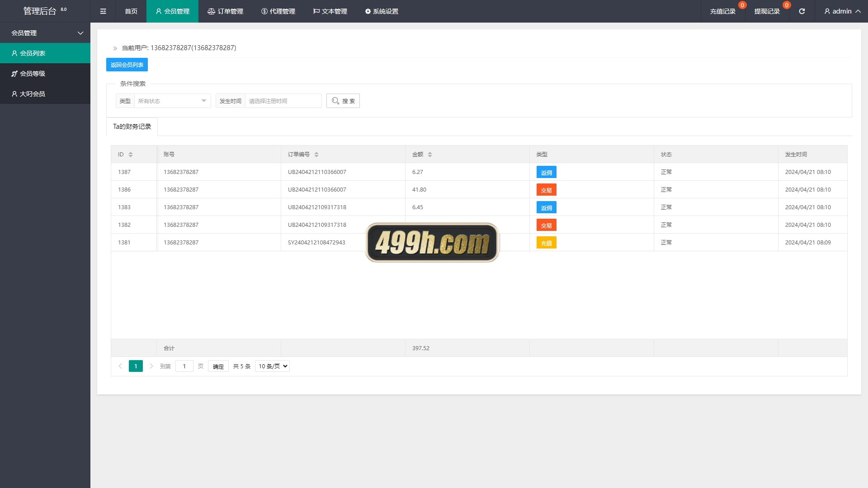Click the page number jump input
Image resolution: width=868 pixels, height=488 pixels.
point(184,366)
